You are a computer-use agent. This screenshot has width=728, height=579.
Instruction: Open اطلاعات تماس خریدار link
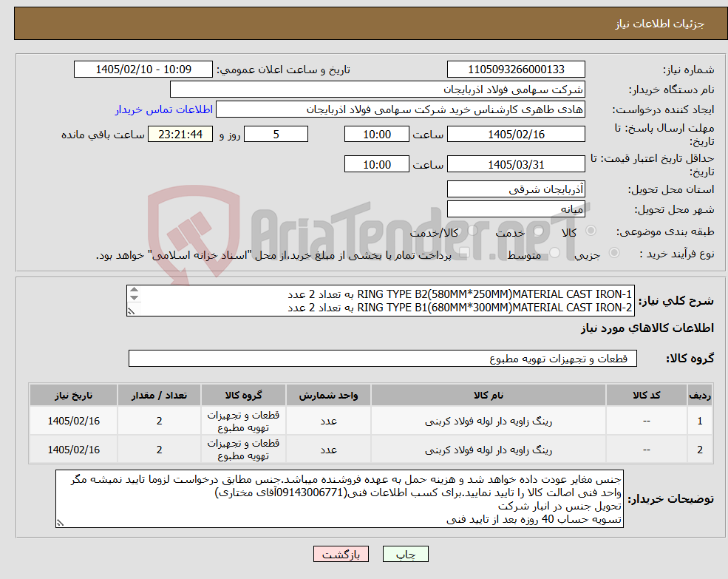click(x=164, y=109)
